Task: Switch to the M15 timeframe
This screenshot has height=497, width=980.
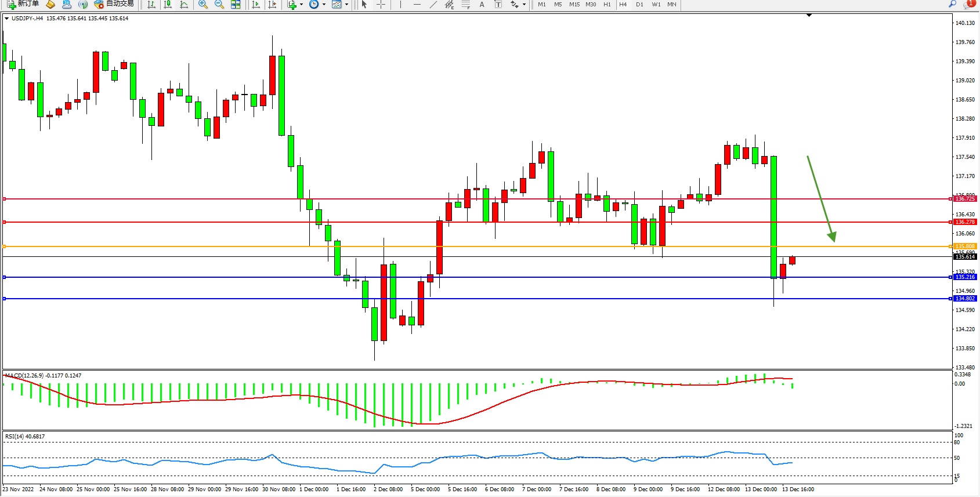Action: tap(574, 5)
